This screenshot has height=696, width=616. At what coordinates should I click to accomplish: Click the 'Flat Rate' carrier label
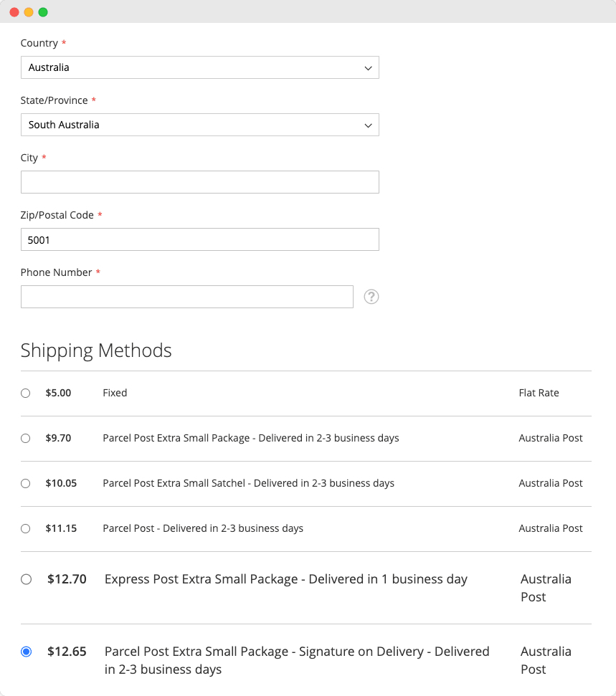click(x=539, y=393)
